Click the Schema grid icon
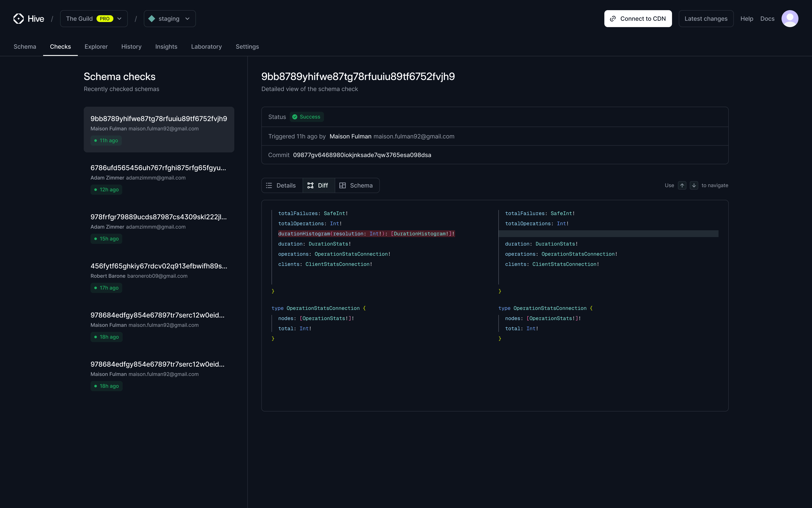Screen dimensions: 812x508 343,185
